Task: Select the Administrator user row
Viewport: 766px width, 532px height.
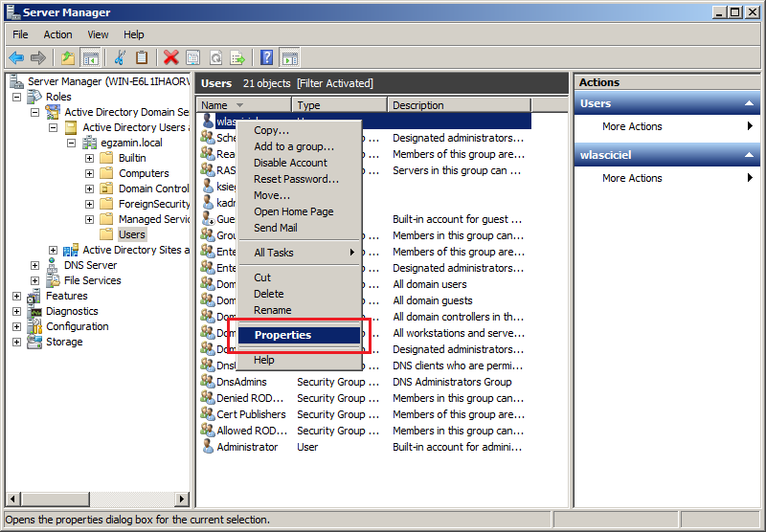Action: tap(364, 447)
